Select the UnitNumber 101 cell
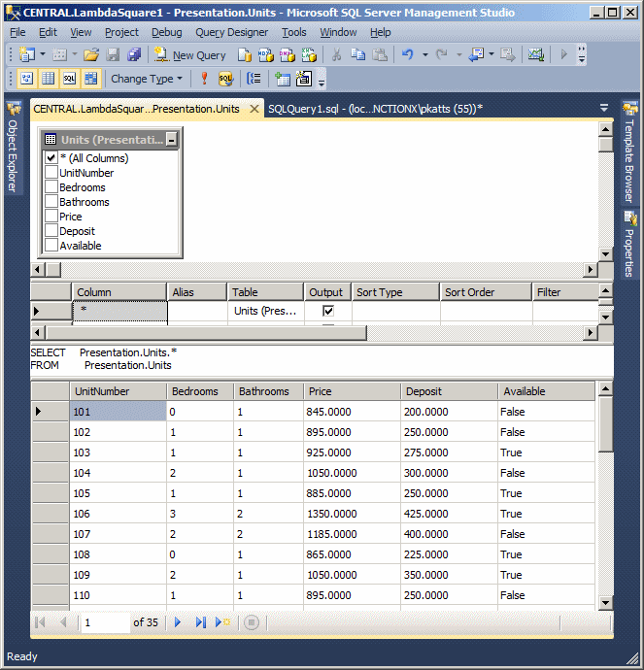Screen dimensions: 644x670 (118, 412)
